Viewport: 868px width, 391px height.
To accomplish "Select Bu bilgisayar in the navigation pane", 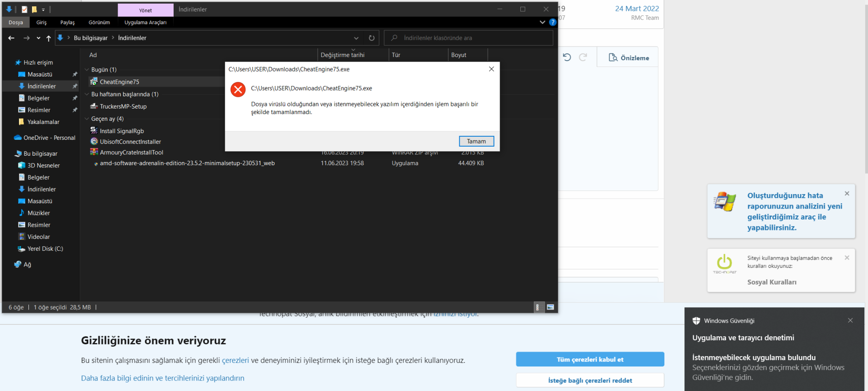I will click(x=40, y=153).
